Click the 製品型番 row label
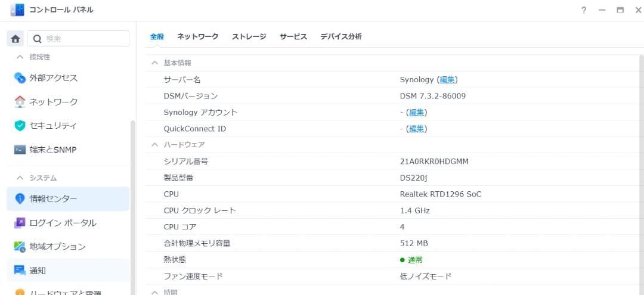644x295 pixels. (178, 178)
